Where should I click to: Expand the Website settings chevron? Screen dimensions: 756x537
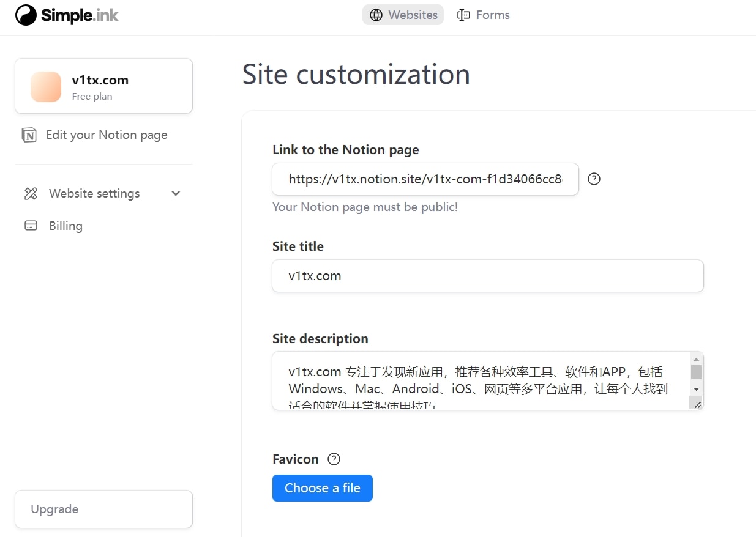pos(176,193)
